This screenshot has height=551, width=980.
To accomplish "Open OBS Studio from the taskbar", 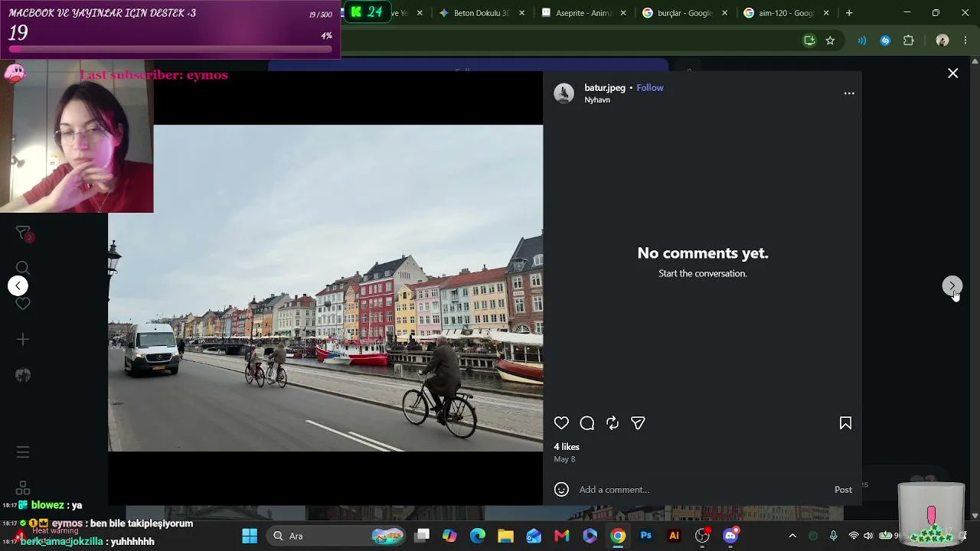I will click(702, 536).
